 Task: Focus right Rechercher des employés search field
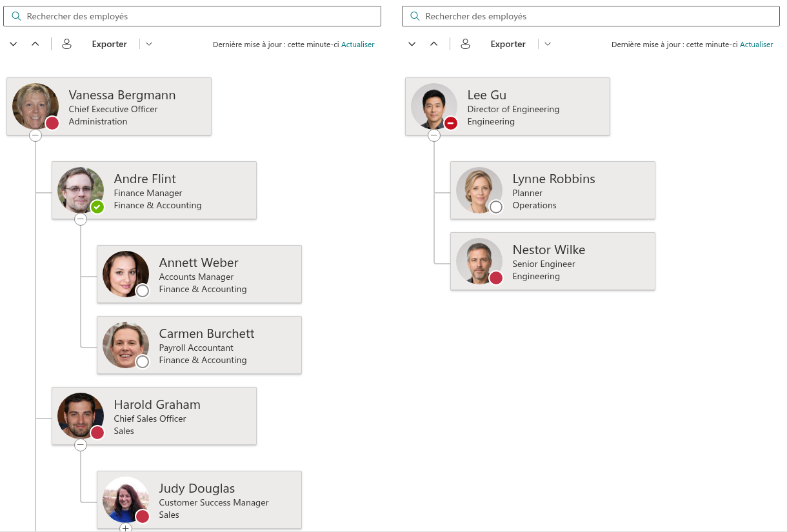591,16
